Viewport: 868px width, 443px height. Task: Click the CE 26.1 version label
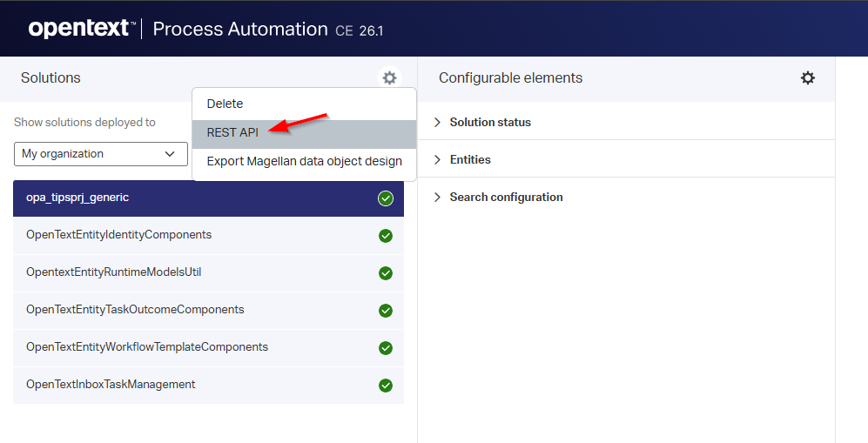360,31
